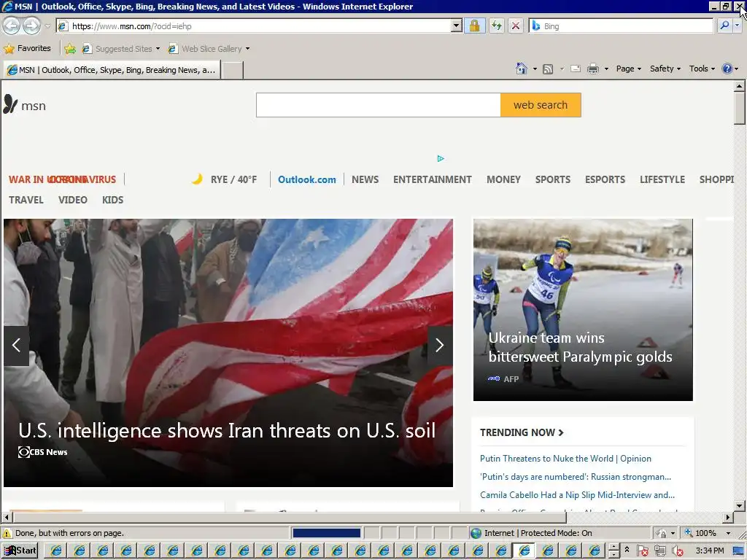Click the AdChoices triangle icon
This screenshot has height=560, width=747.
coord(440,158)
